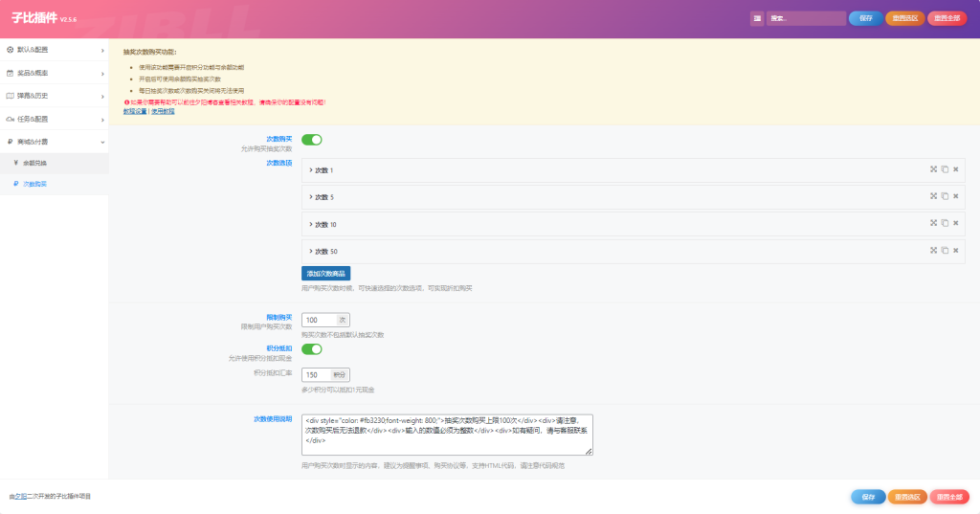Remove the 次数 10 item via its X icon
Viewport: 980px width, 514px height.
[955, 223]
